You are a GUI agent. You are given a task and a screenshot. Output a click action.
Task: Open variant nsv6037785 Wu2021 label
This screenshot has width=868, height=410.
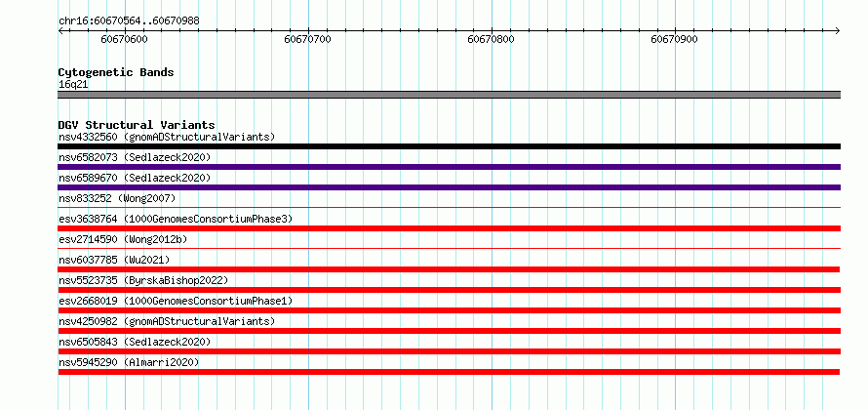114,260
